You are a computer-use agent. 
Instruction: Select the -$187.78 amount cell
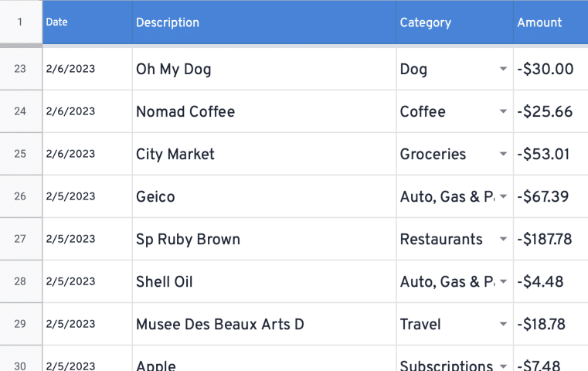551,239
